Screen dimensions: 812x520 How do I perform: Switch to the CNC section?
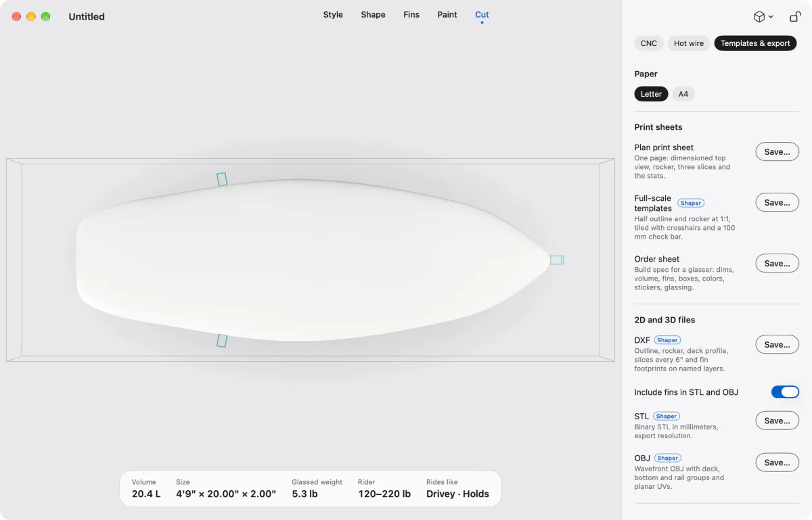click(649, 43)
